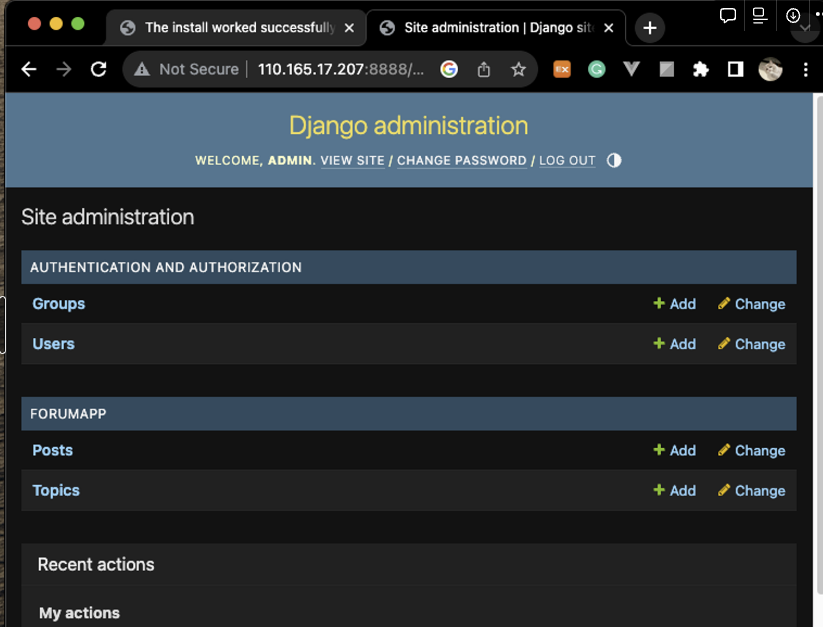Click the V-shaped extension icon

[631, 69]
